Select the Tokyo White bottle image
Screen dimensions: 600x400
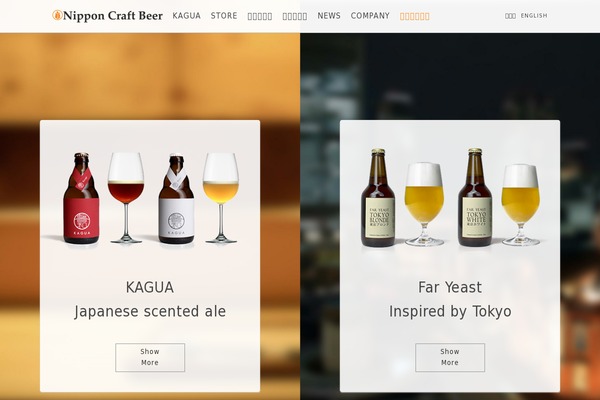[x=475, y=198]
